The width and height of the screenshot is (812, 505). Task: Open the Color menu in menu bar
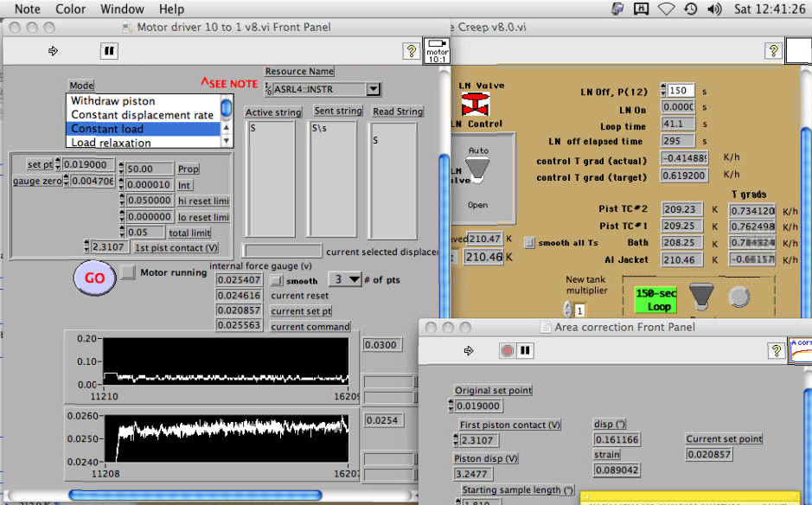pos(70,9)
